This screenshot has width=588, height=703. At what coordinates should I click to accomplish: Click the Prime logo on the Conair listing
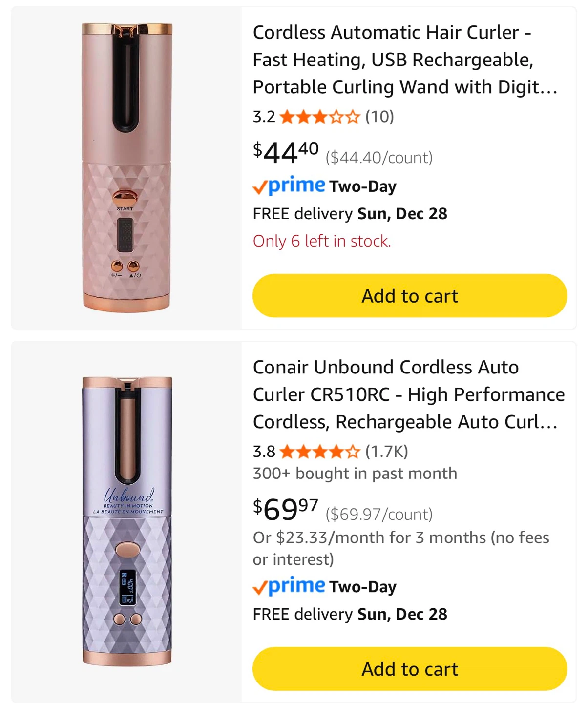click(289, 586)
